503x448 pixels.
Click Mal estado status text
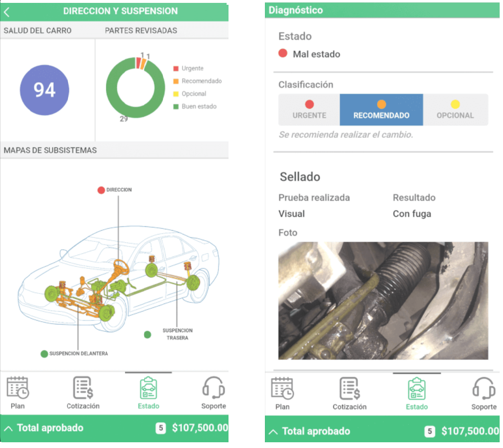[x=316, y=54]
